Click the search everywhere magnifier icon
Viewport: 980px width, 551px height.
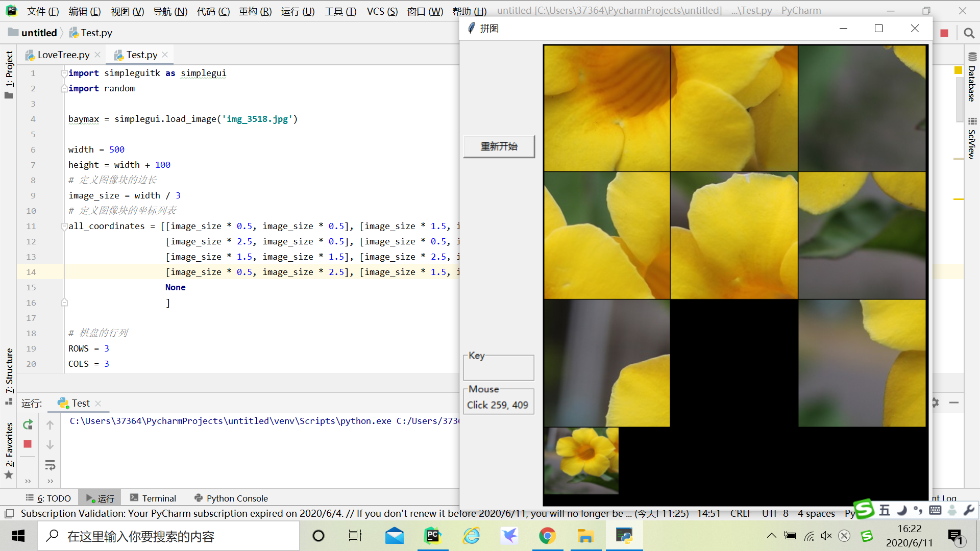pyautogui.click(x=969, y=33)
